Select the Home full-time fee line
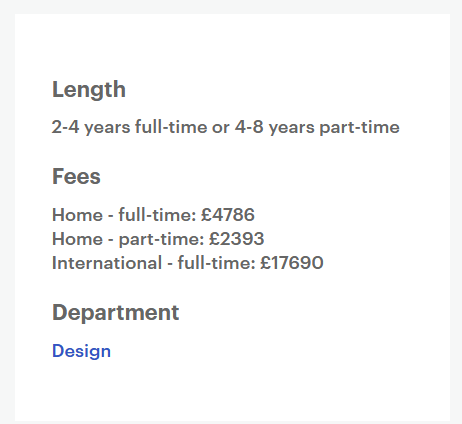Screen dimensions: 462x424 153,215
